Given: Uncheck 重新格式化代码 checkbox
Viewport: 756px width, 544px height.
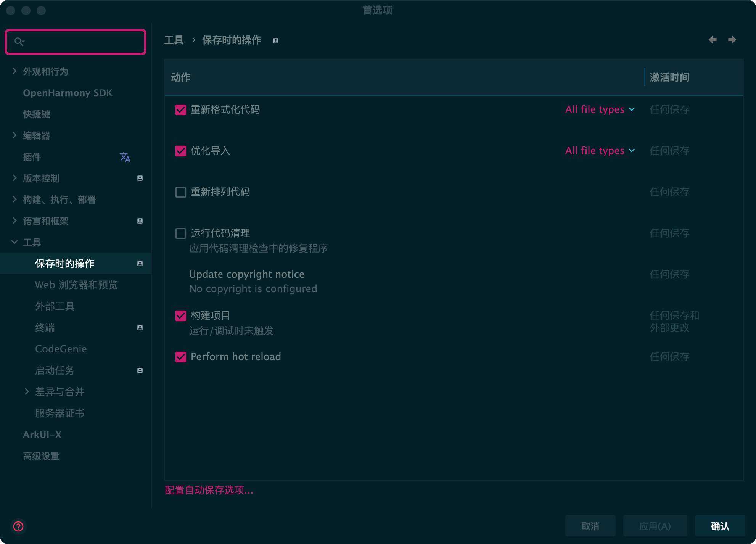Looking at the screenshot, I should [x=181, y=110].
